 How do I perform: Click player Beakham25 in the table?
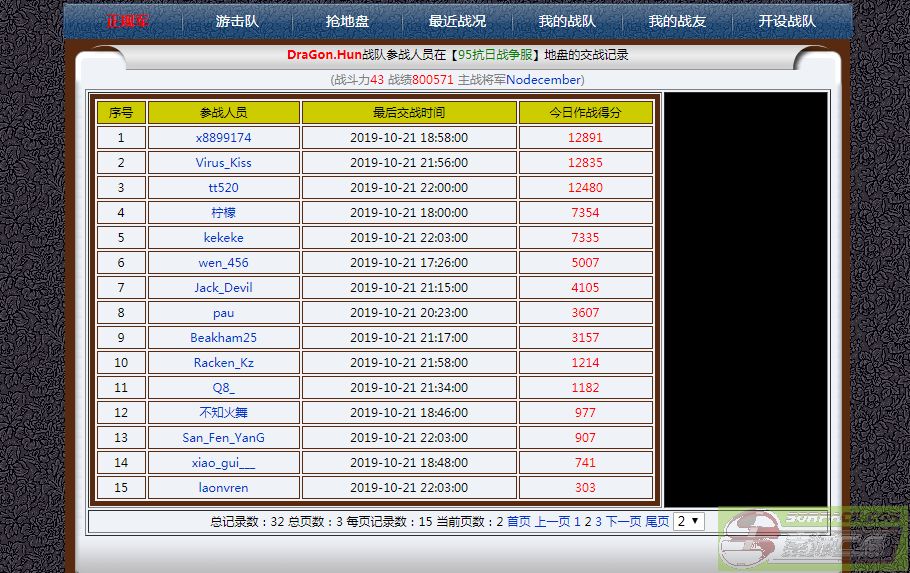coord(223,338)
